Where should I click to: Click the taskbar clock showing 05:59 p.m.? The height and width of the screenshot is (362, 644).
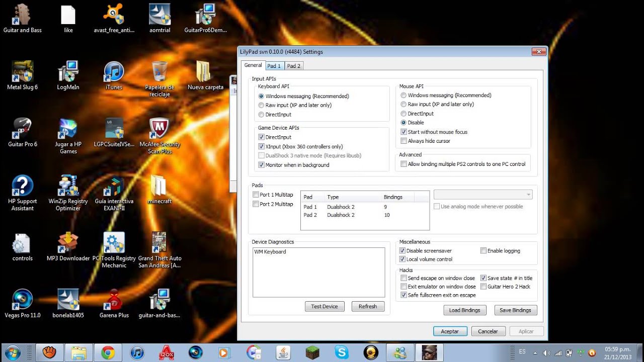tap(618, 352)
